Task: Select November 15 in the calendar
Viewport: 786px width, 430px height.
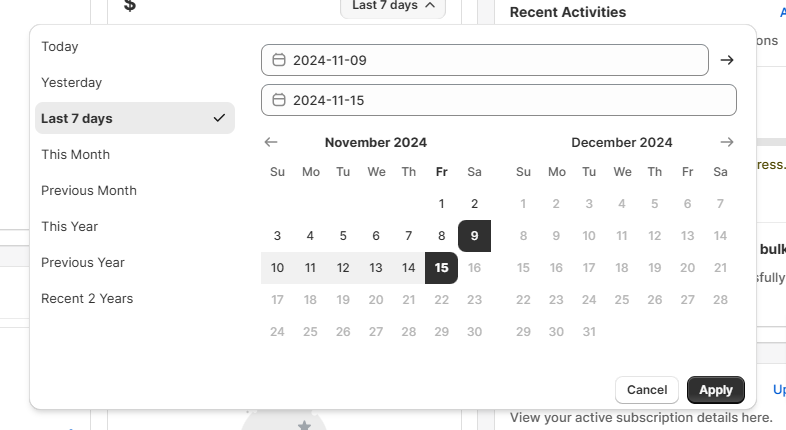Action: tap(441, 268)
